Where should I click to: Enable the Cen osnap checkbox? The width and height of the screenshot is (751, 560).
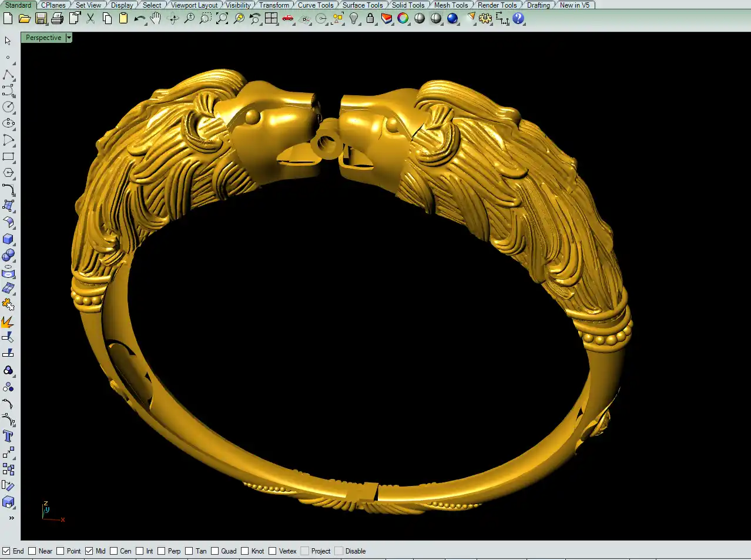pyautogui.click(x=114, y=551)
